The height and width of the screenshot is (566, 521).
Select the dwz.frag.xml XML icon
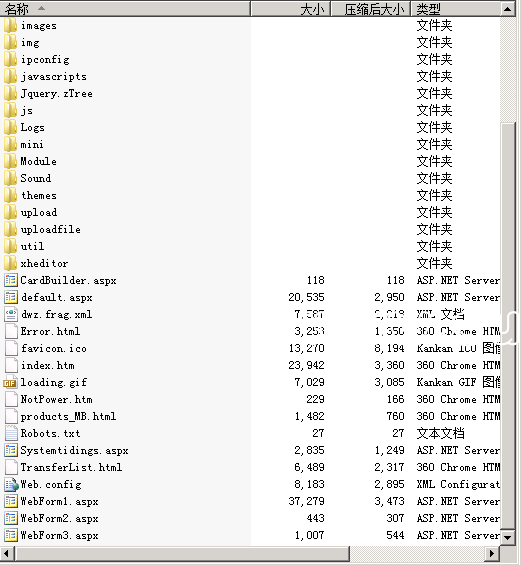[11, 314]
